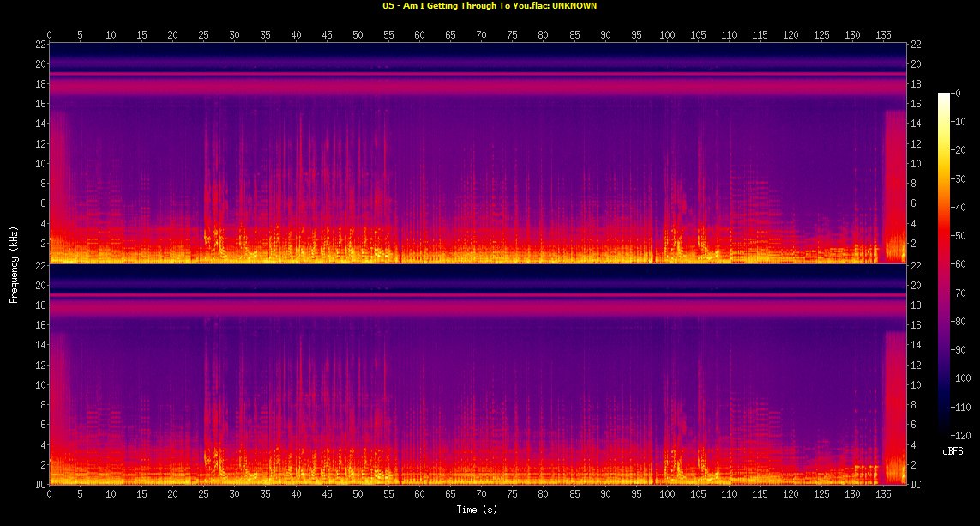Click the "-120" color scale value

pos(960,435)
